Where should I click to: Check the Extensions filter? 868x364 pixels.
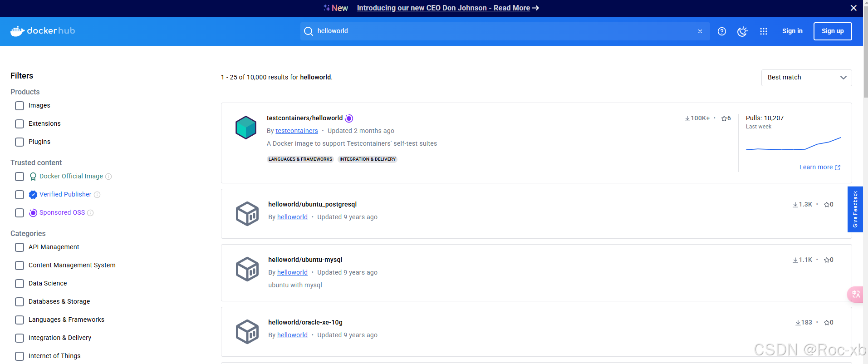pyautogui.click(x=20, y=124)
